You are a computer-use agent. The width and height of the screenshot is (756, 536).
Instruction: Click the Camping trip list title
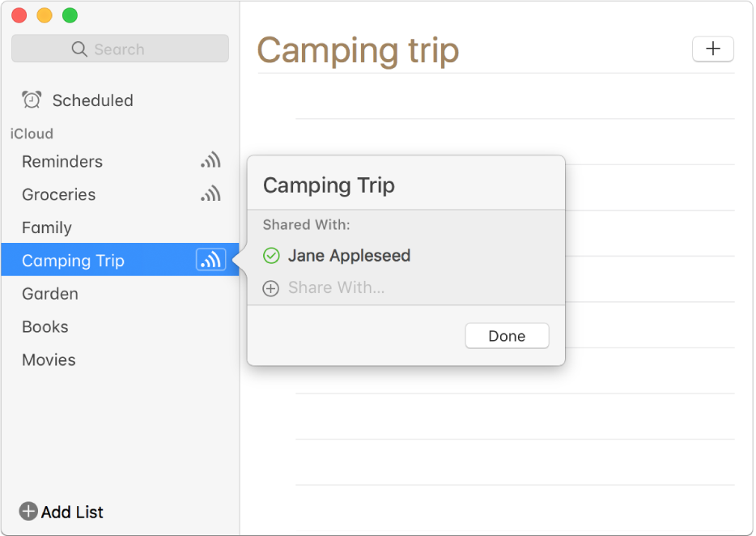(358, 51)
